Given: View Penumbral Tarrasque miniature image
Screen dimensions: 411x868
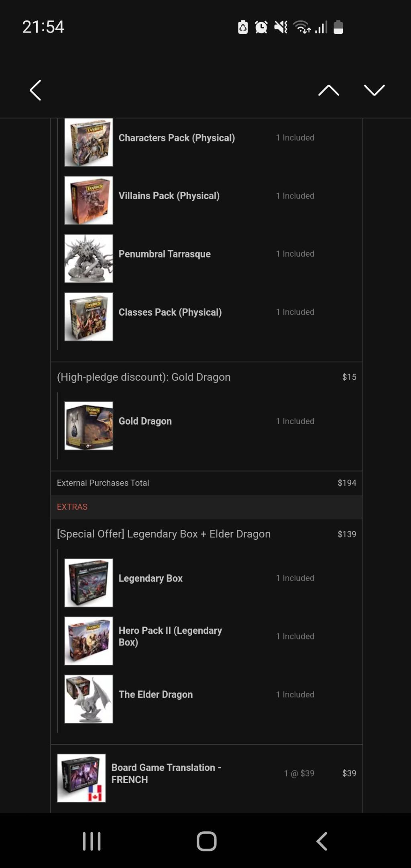Looking at the screenshot, I should (89, 259).
